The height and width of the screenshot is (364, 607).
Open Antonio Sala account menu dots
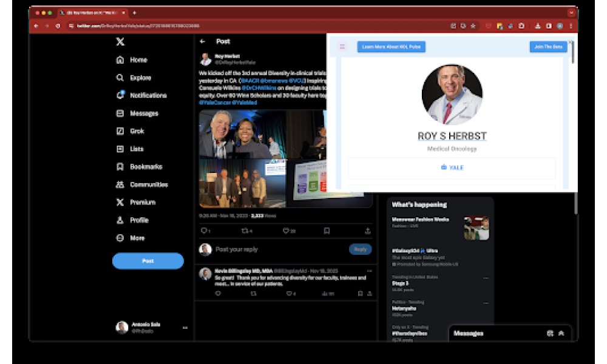(x=185, y=328)
